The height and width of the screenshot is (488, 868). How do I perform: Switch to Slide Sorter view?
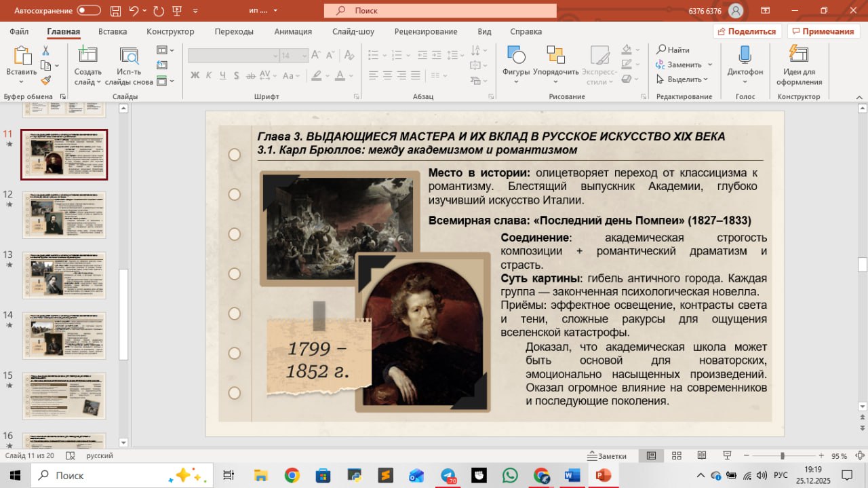coord(676,455)
